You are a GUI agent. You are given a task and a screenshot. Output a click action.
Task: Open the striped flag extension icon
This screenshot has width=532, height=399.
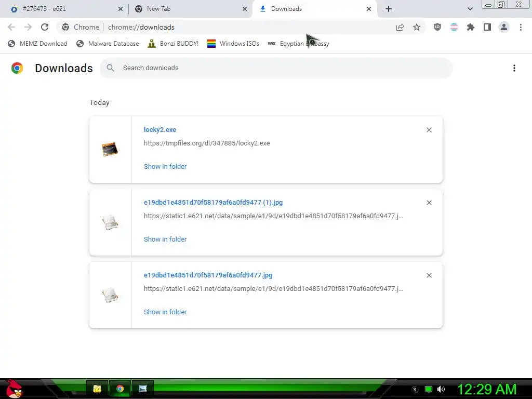click(454, 27)
